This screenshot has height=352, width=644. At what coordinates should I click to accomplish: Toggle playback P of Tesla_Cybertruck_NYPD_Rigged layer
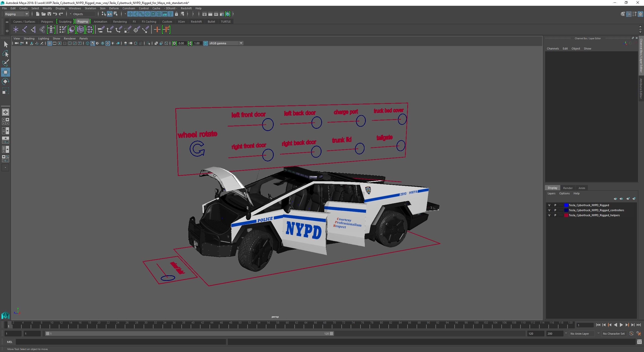coord(555,205)
